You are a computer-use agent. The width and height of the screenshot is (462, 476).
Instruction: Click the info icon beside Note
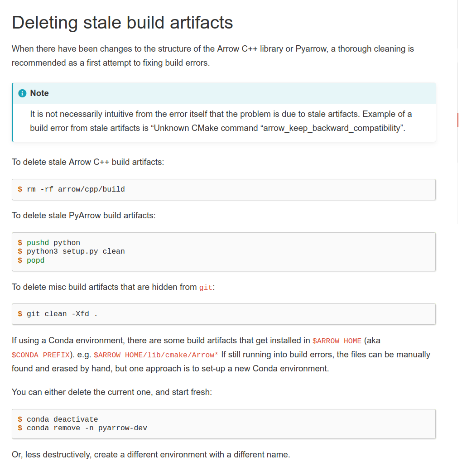click(x=22, y=93)
